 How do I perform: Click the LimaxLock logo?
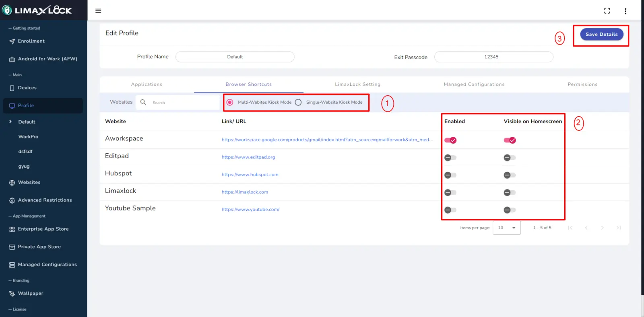tap(37, 10)
